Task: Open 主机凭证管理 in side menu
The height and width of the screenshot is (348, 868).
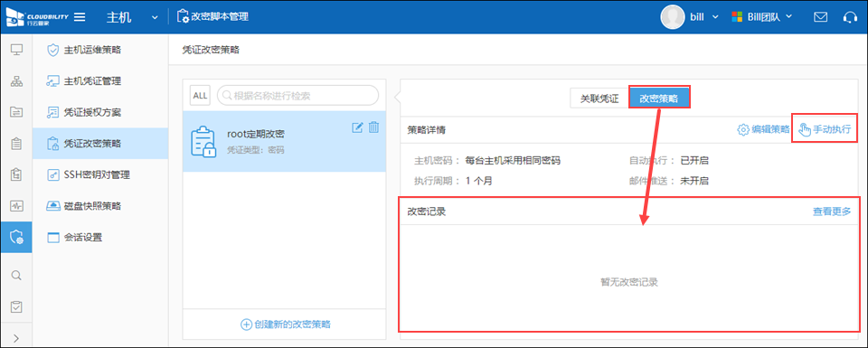Action: coord(92,81)
